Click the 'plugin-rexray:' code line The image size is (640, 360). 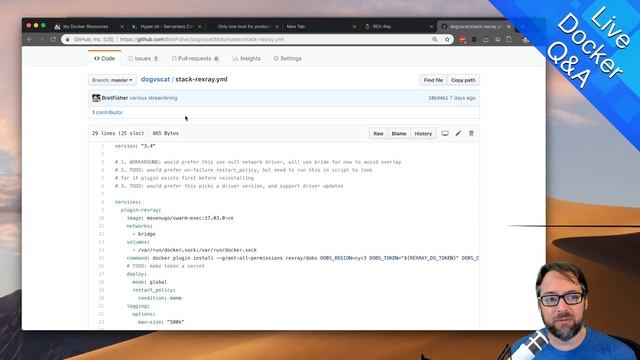pos(141,210)
